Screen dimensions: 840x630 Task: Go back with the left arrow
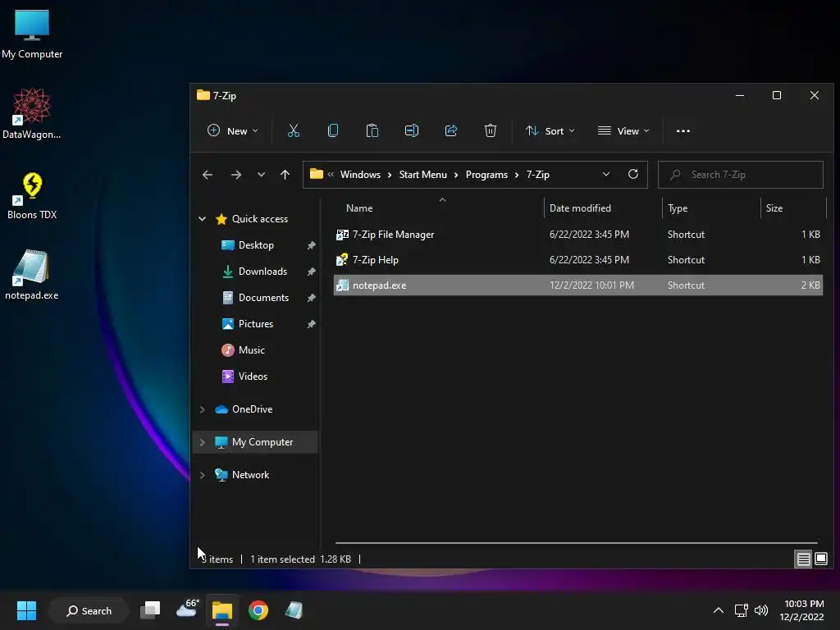coord(208,175)
